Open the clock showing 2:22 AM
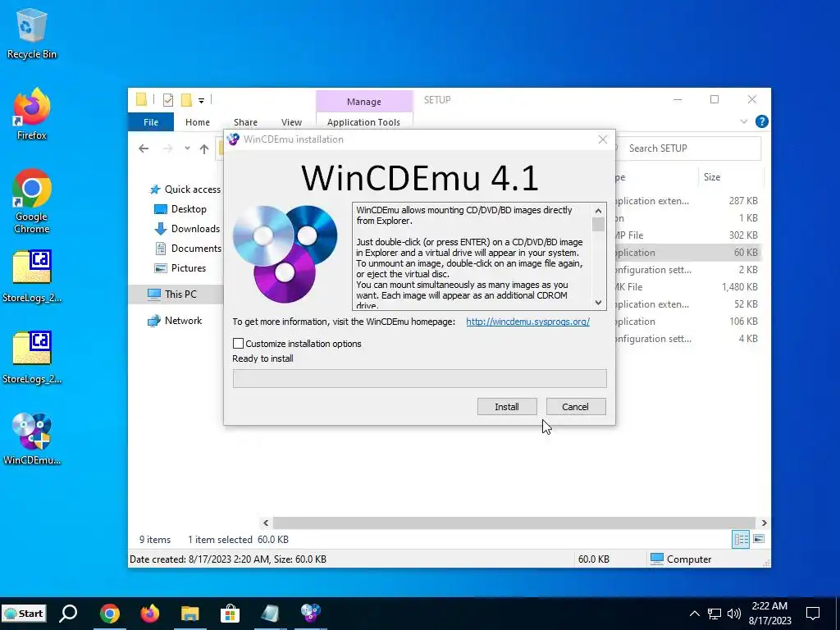This screenshot has height=630, width=840. click(769, 614)
